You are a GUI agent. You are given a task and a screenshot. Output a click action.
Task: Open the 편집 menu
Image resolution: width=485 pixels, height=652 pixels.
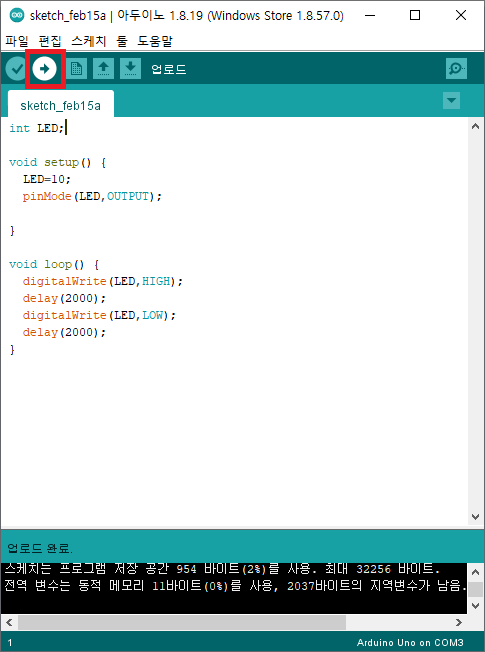(50, 41)
